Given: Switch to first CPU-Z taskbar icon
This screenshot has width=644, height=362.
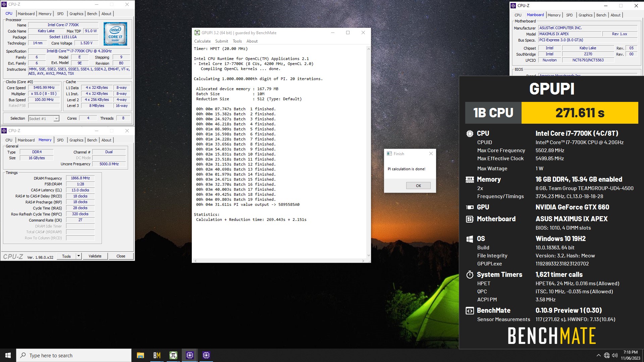Looking at the screenshot, I should point(190,355).
